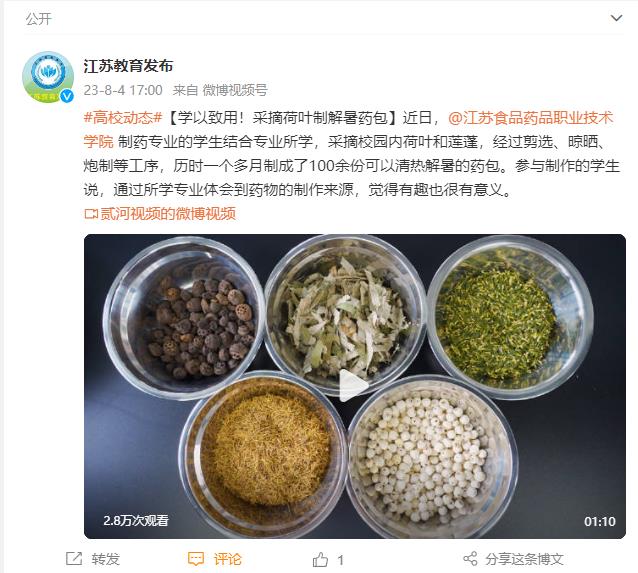
Task: Click the 微博视频号 source link
Action: (235, 90)
